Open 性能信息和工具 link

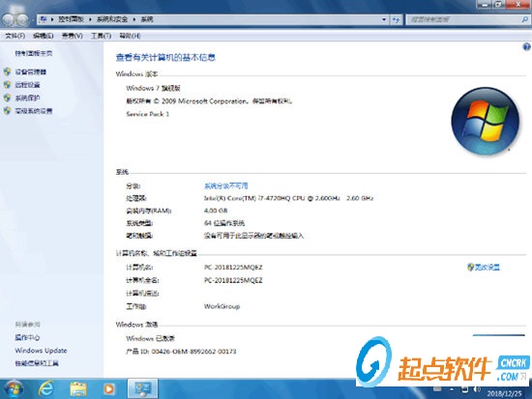[37, 363]
